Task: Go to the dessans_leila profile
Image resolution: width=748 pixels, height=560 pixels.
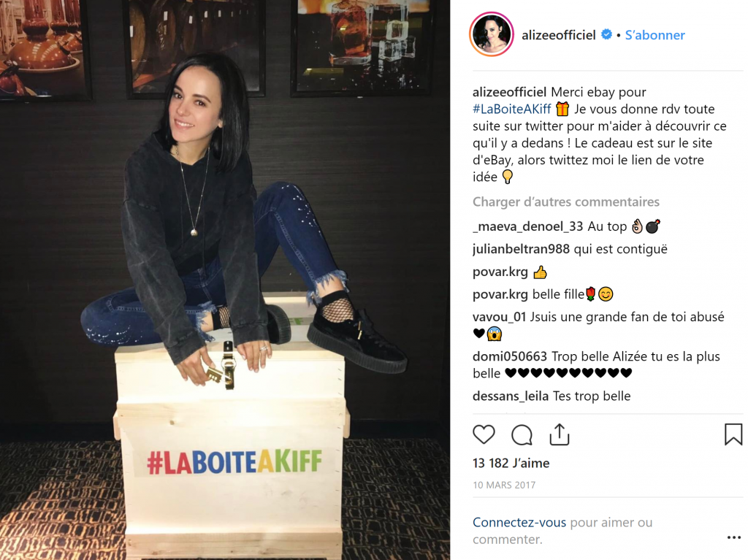Action: (x=511, y=396)
